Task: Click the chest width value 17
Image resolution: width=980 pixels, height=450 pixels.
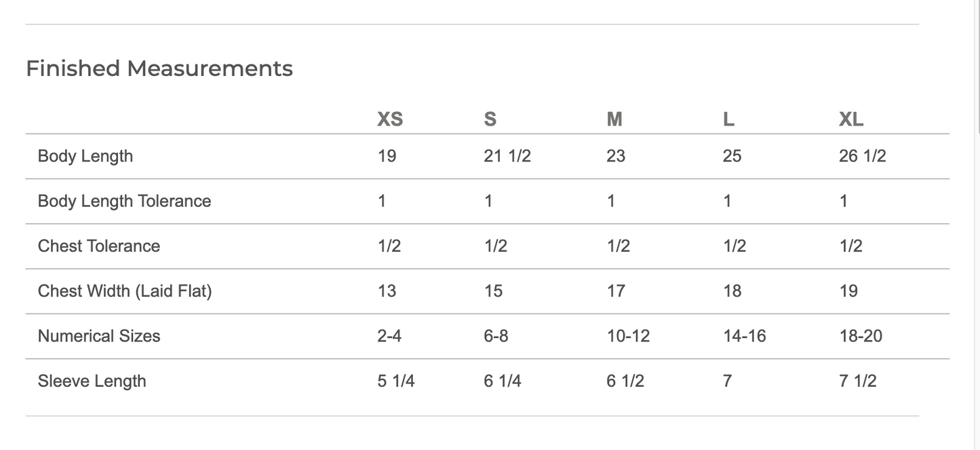Action: click(x=616, y=291)
